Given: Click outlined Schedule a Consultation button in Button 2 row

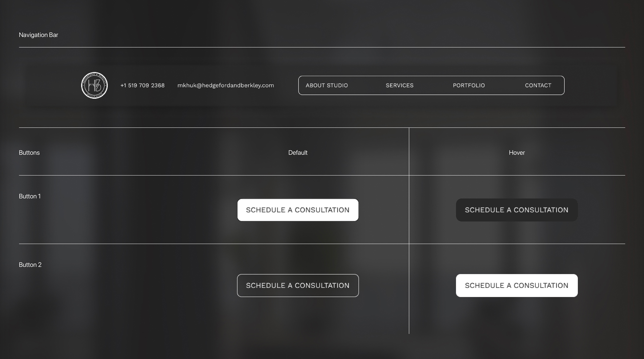Looking at the screenshot, I should click(298, 285).
